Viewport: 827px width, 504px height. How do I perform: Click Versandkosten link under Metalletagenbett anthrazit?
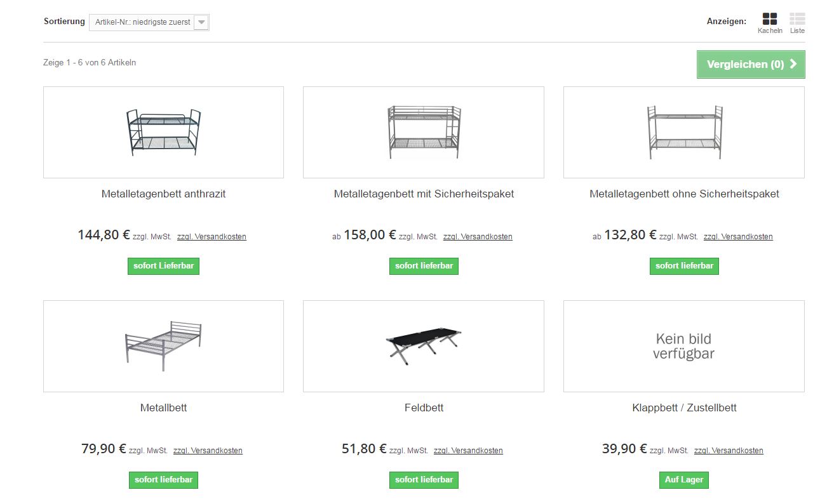212,237
